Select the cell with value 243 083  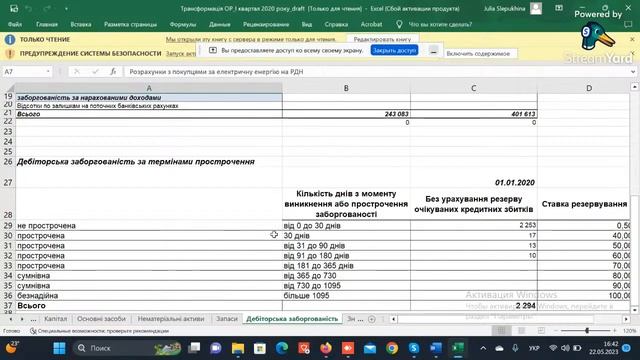[x=346, y=114]
